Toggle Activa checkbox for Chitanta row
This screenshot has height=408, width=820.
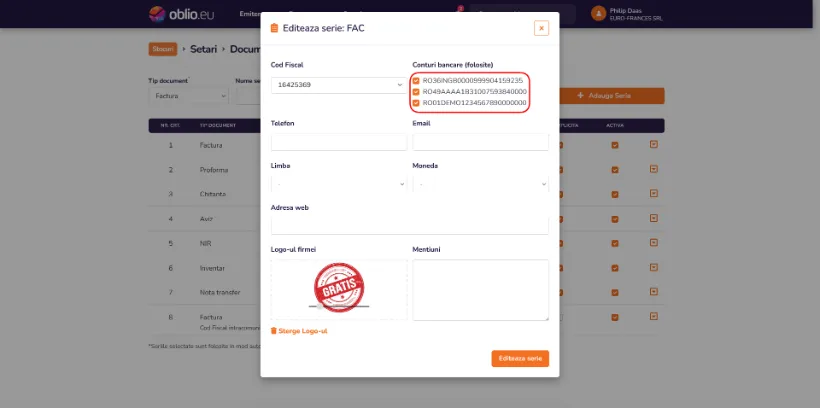(615, 194)
